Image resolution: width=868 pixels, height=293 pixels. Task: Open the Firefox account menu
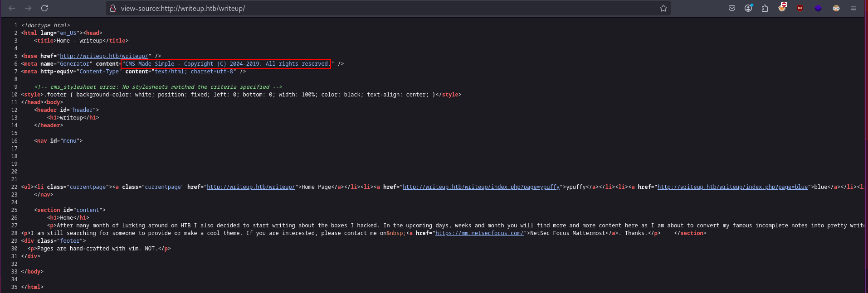click(x=748, y=8)
